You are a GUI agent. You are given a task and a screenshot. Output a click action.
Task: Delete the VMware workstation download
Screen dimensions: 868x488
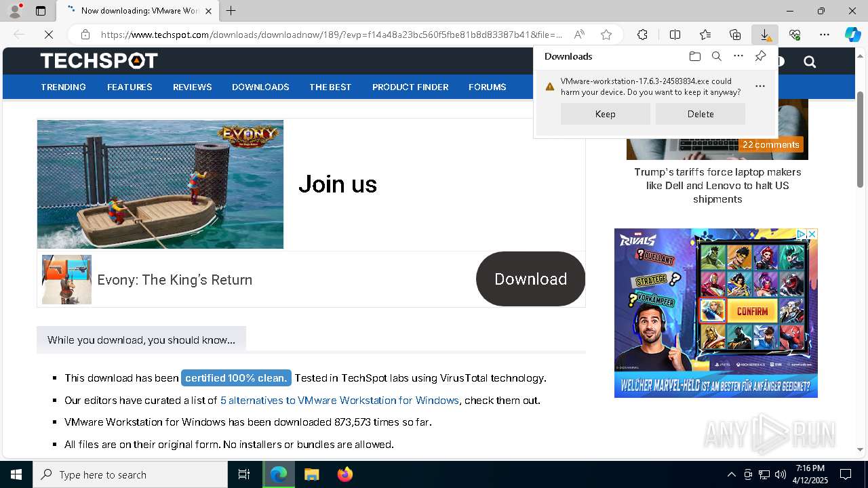click(700, 114)
